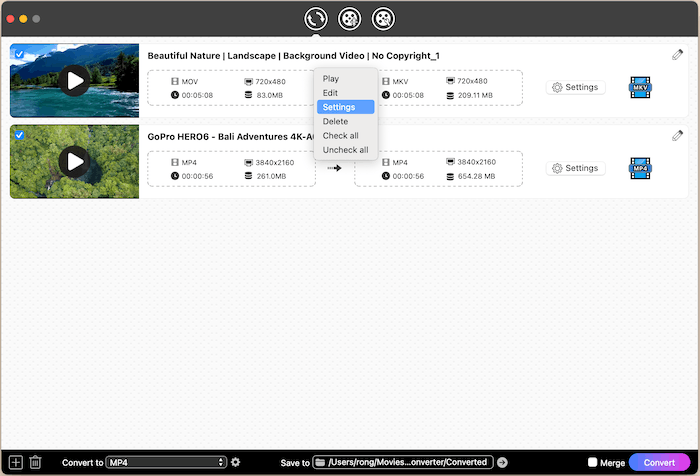Uncheck the GoPro HERO6 video checkbox
This screenshot has height=476, width=700.
click(18, 134)
